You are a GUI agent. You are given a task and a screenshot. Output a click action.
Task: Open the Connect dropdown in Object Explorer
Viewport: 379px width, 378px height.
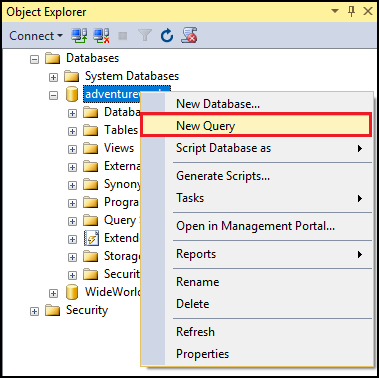(36, 36)
